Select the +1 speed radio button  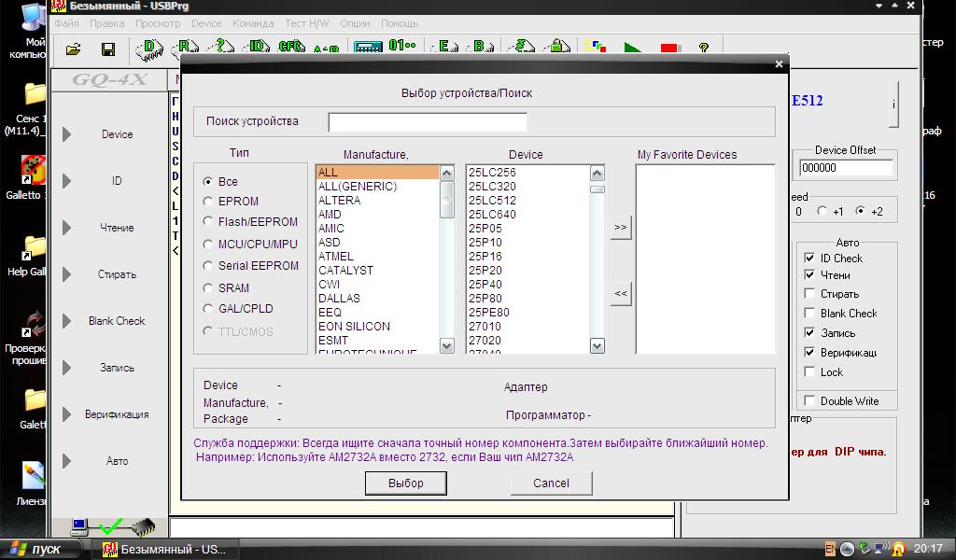click(822, 211)
